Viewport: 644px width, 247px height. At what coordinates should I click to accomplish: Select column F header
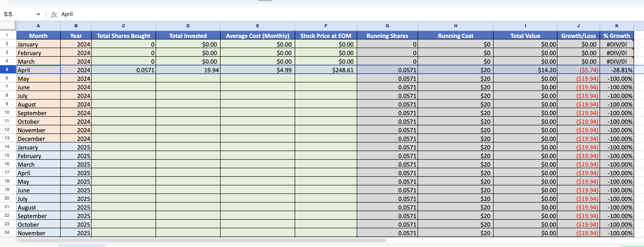click(x=326, y=26)
